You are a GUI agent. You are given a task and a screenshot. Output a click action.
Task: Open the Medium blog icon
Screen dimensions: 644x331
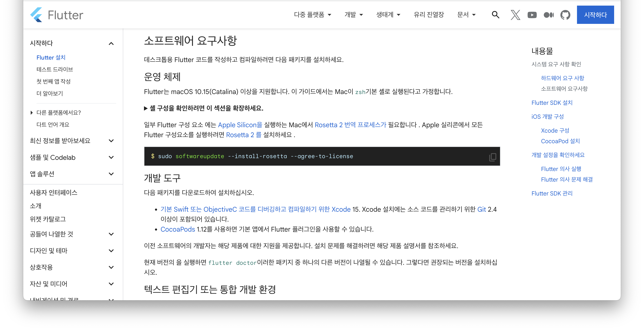click(549, 15)
